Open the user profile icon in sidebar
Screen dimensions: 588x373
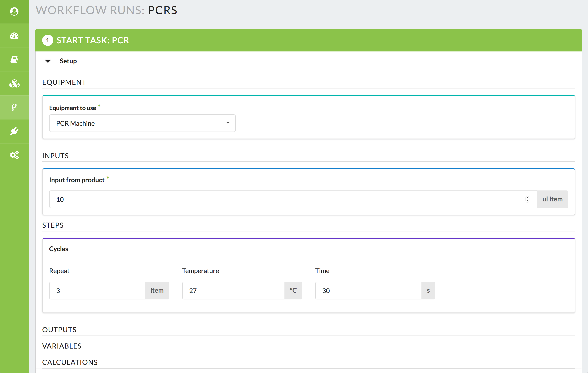tap(14, 11)
